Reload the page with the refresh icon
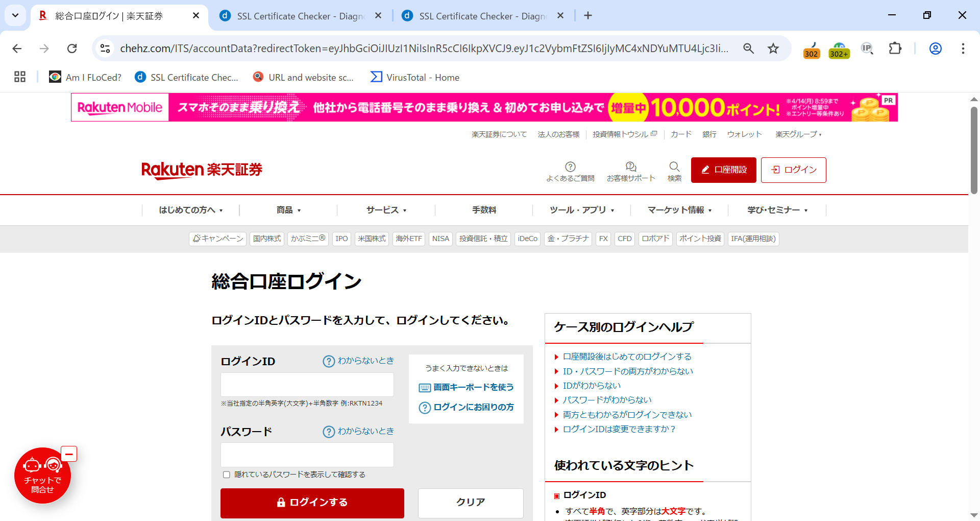Image resolution: width=980 pixels, height=521 pixels. pos(72,49)
